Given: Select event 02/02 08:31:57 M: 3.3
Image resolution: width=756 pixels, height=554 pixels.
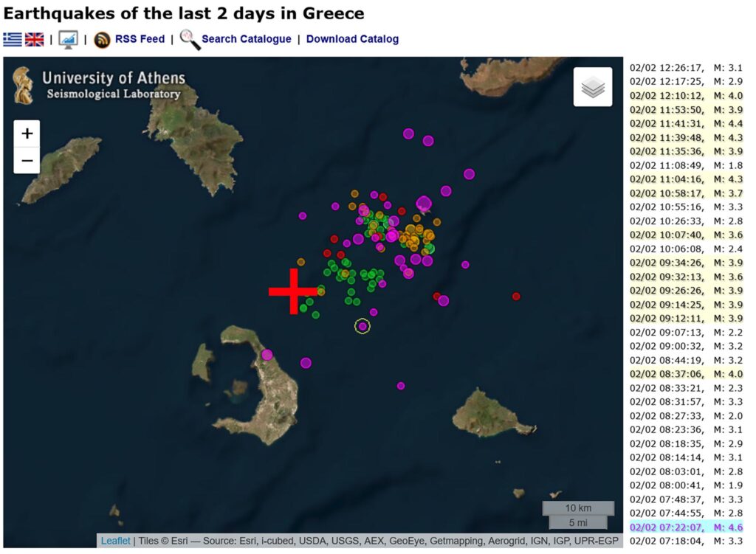Looking at the screenshot, I should point(686,402).
